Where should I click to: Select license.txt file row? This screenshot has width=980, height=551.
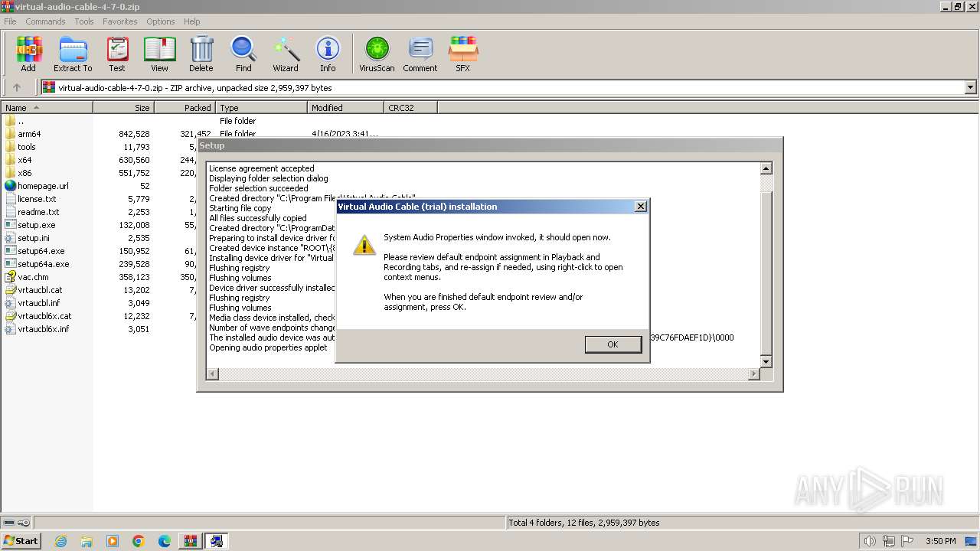coord(37,199)
